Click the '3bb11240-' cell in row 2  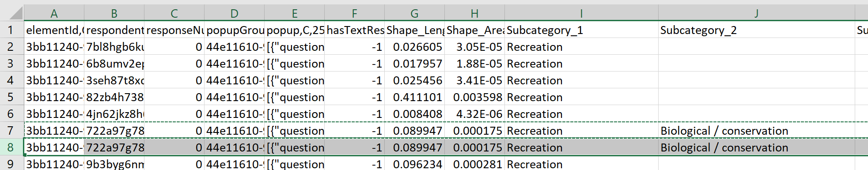coord(54,47)
